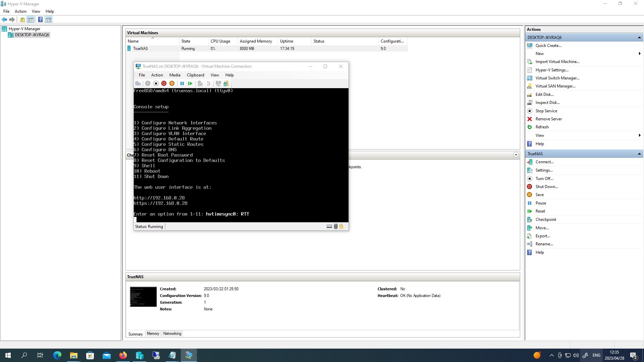Click the mouse icon in VM status bar
The image size is (644, 362).
pos(335,226)
